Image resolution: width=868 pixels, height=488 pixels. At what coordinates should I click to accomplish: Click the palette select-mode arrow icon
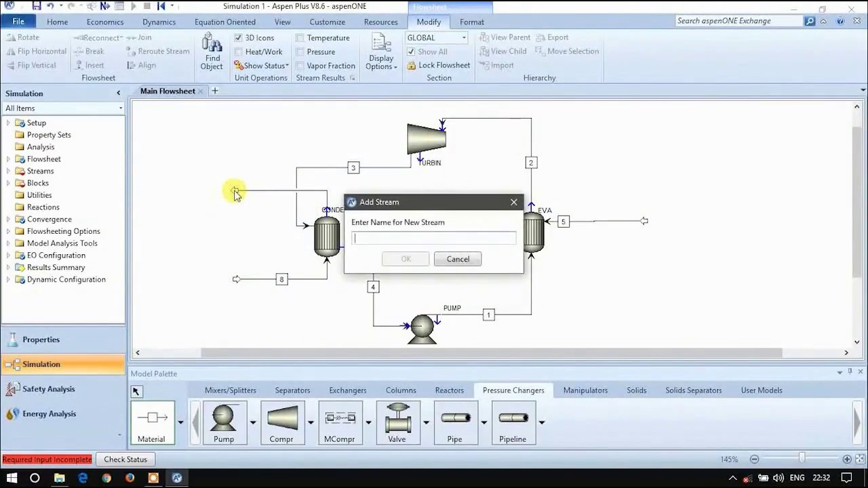click(x=136, y=391)
